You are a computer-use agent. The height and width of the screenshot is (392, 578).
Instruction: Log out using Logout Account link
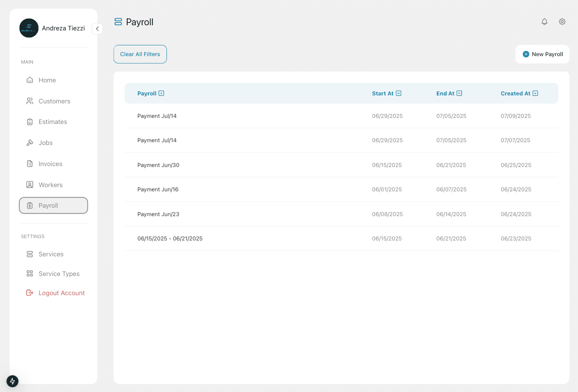[61, 293]
